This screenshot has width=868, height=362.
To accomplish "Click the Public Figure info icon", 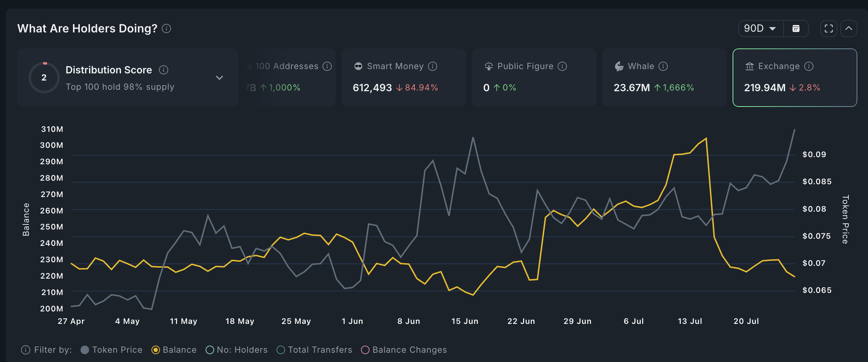I will click(x=562, y=66).
